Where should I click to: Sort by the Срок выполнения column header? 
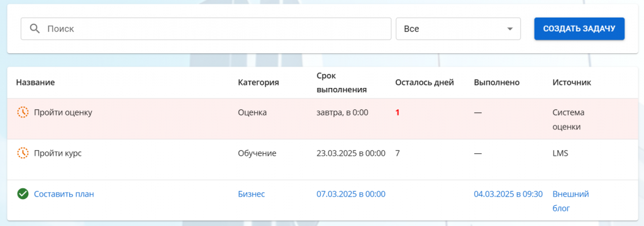pos(341,82)
